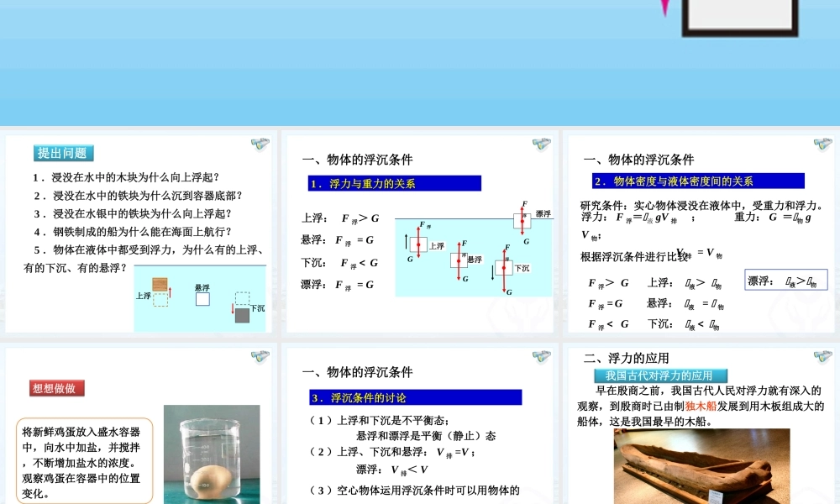Click the formula line 下沉: F浮 < G on the 浮力与重力的关系 slide
Image resolution: width=840 pixels, height=504 pixels.
click(x=340, y=263)
